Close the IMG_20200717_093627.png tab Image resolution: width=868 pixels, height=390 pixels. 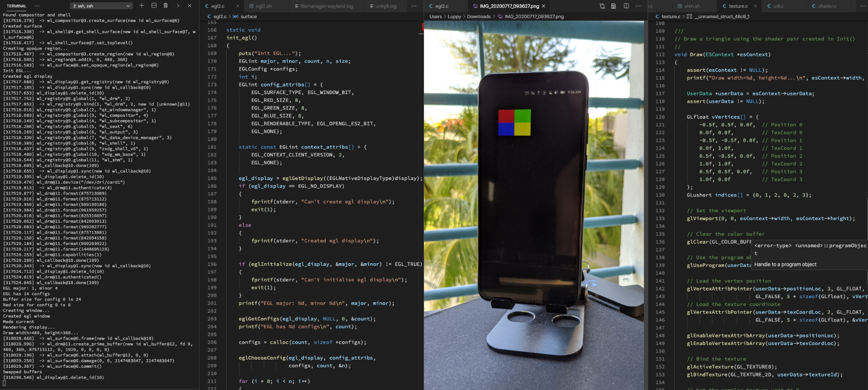pos(544,6)
